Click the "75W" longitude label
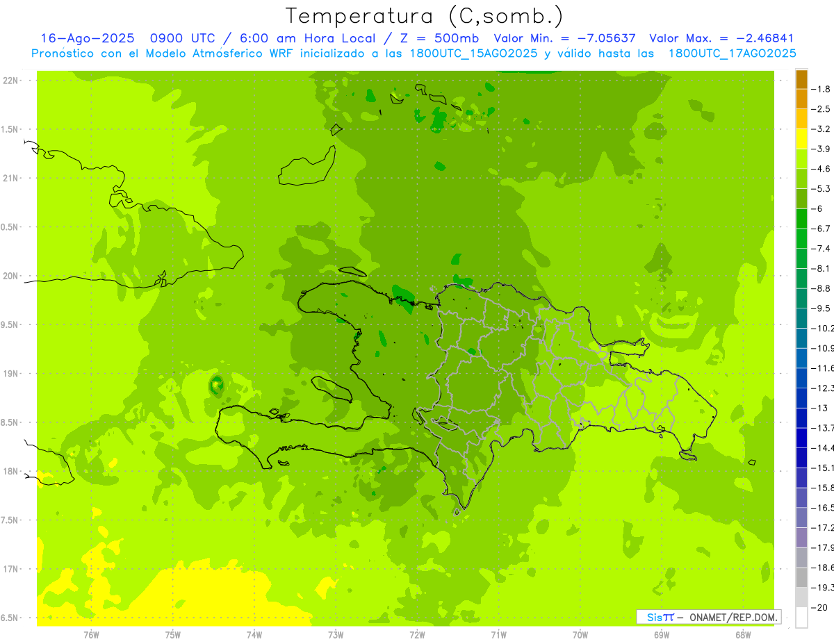834x644 pixels. coord(173,635)
